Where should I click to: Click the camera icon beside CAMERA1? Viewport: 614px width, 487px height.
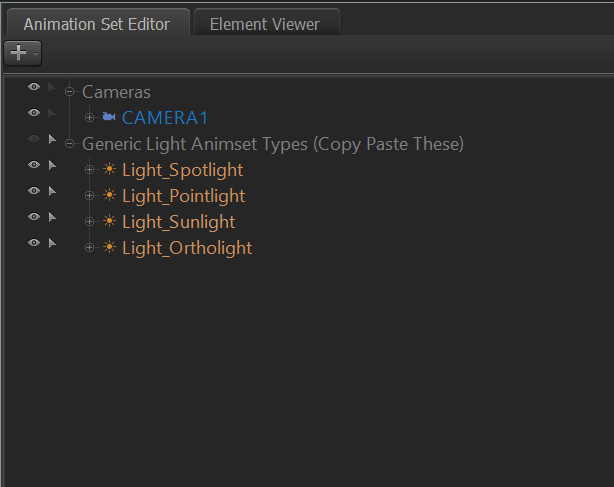pyautogui.click(x=109, y=118)
